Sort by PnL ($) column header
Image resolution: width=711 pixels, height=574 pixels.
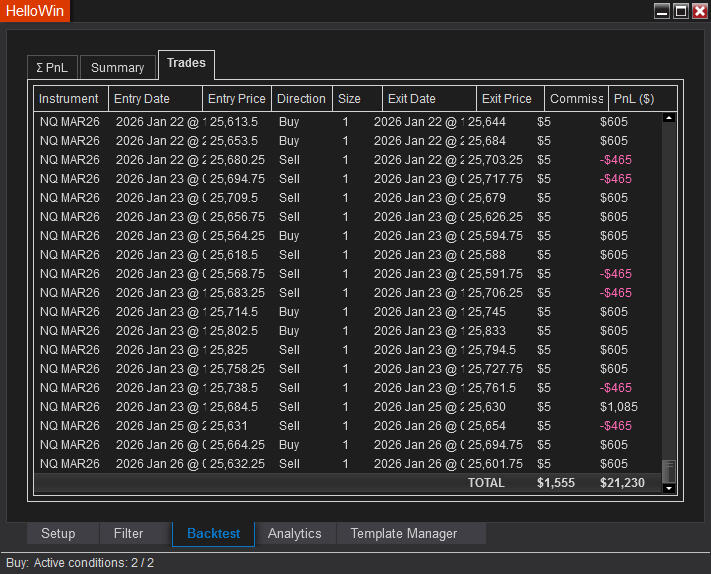tap(633, 99)
